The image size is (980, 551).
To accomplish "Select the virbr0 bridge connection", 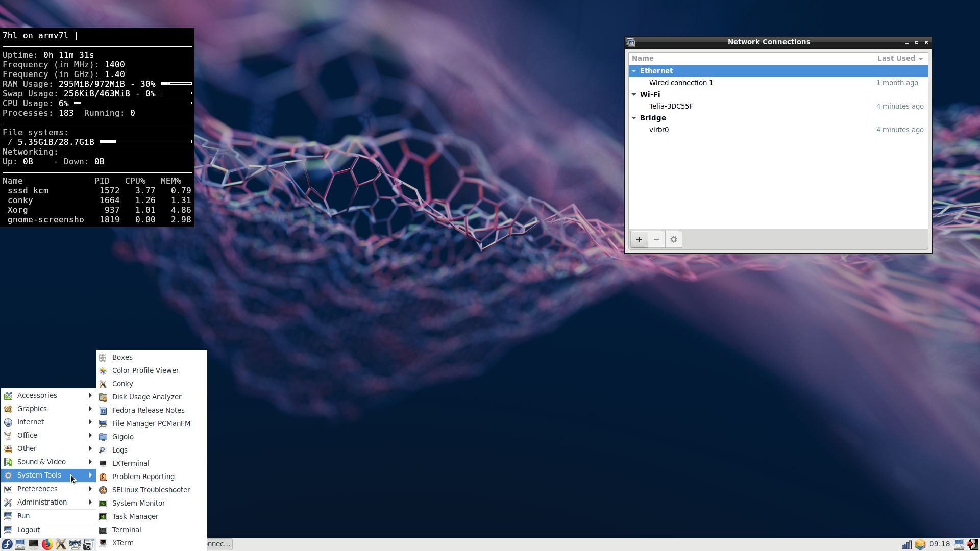I will (658, 130).
